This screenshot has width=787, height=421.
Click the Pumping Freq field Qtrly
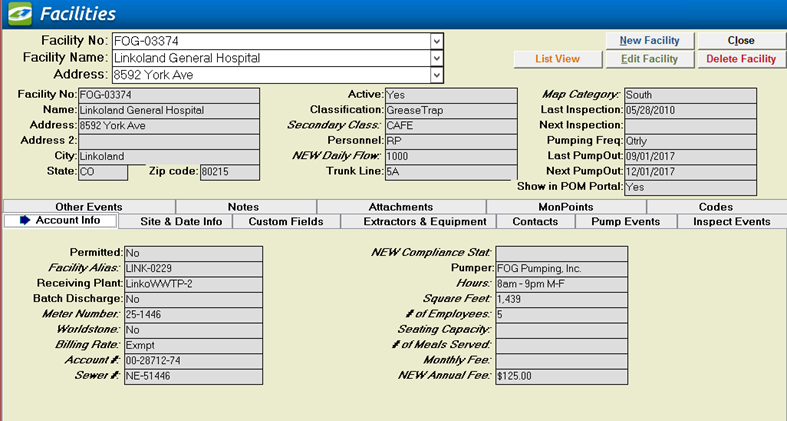[691, 141]
